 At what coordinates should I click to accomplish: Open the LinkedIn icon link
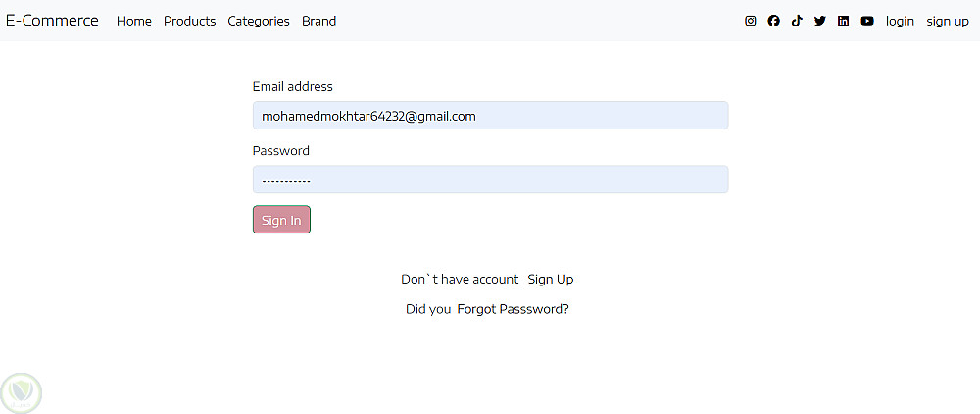tap(844, 21)
